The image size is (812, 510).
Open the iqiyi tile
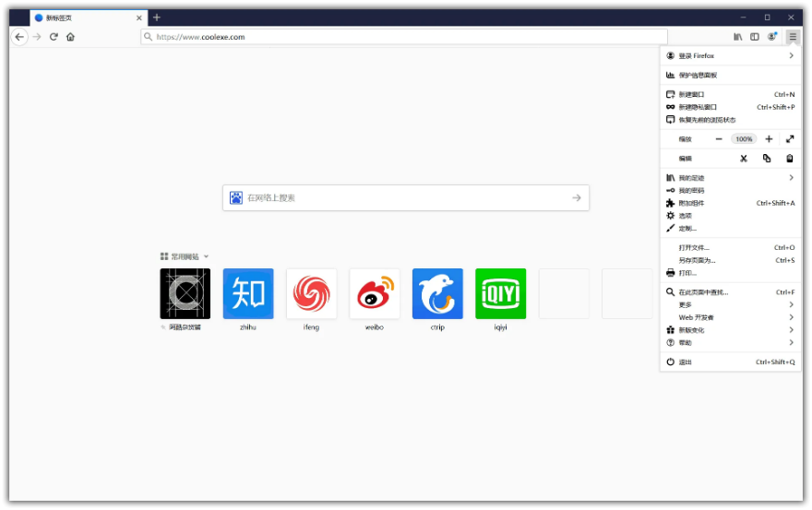pos(500,293)
